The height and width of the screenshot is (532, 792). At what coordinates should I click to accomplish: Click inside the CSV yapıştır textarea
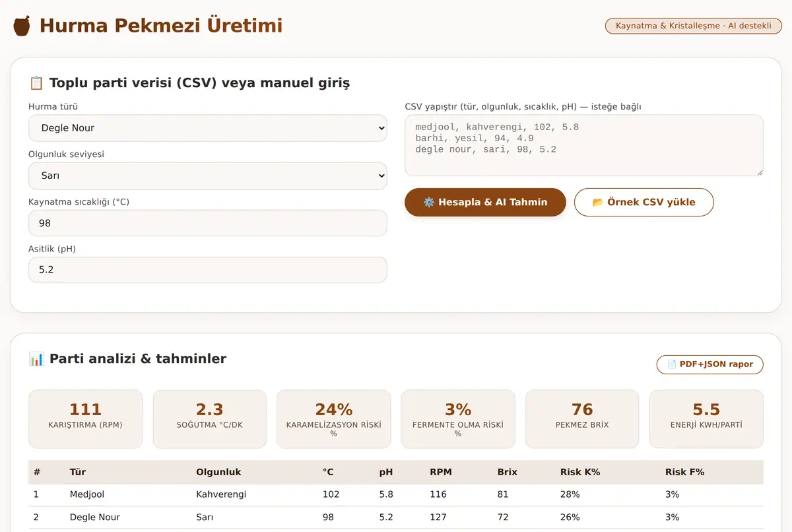tap(584, 146)
